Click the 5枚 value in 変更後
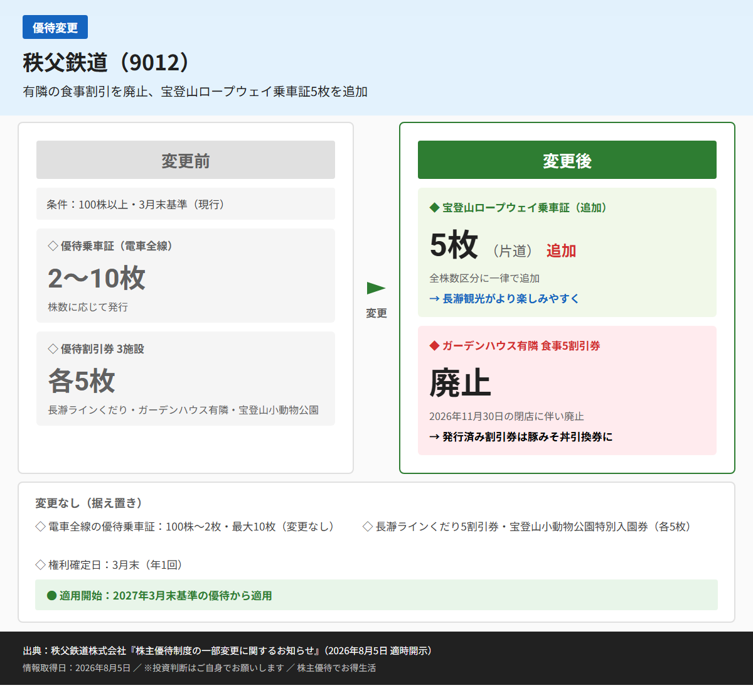The width and height of the screenshot is (753, 700). coord(454,245)
